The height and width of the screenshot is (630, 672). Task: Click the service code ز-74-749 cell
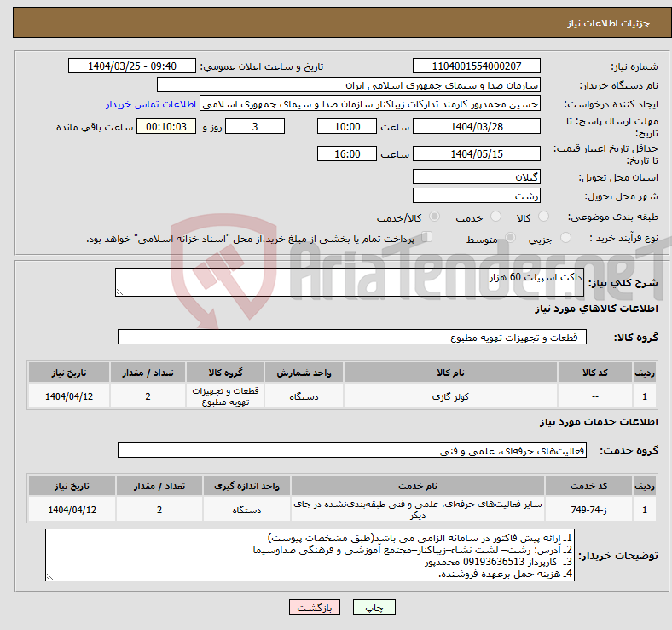pyautogui.click(x=589, y=510)
